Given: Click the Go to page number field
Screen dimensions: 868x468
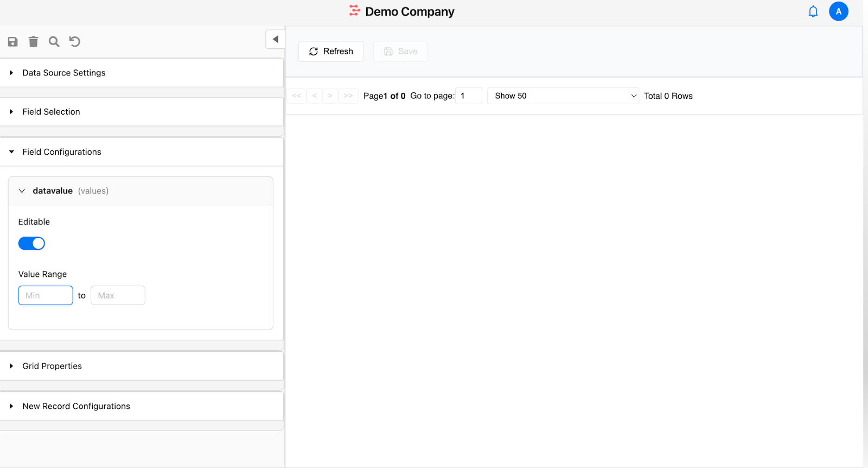Looking at the screenshot, I should [468, 96].
